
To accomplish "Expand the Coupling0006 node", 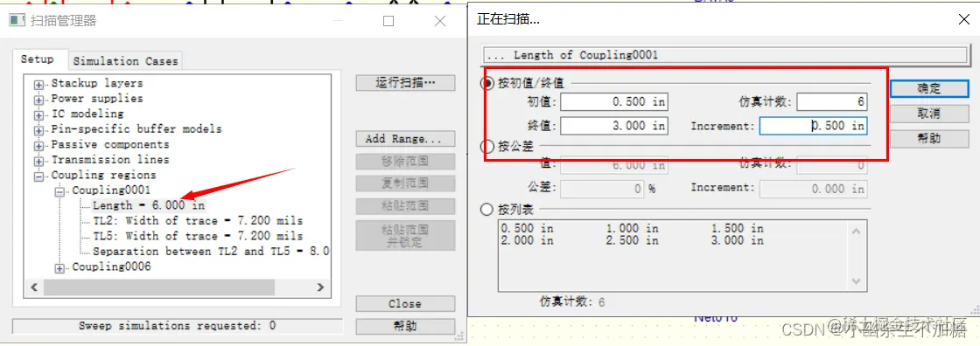I will 60,268.
